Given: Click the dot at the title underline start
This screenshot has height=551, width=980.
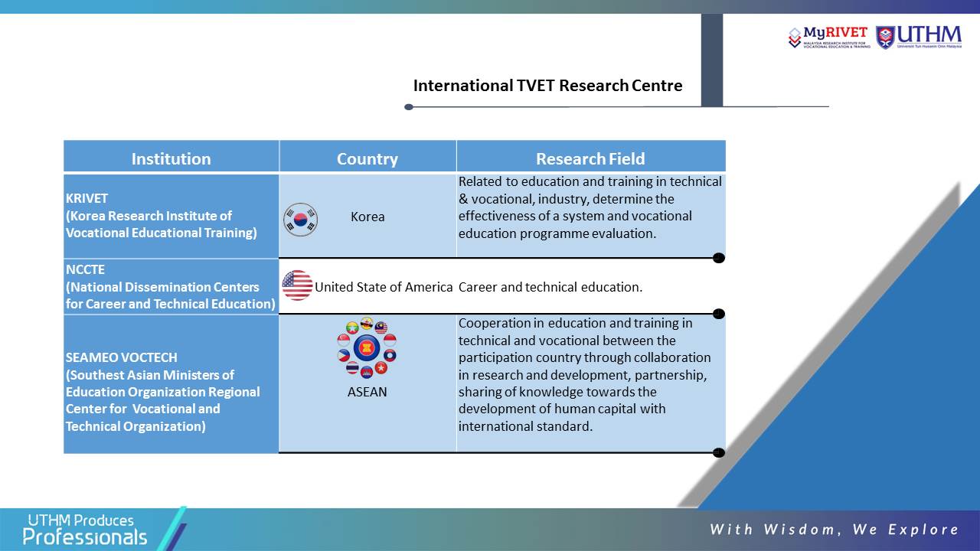Looking at the screenshot, I should click(x=409, y=107).
